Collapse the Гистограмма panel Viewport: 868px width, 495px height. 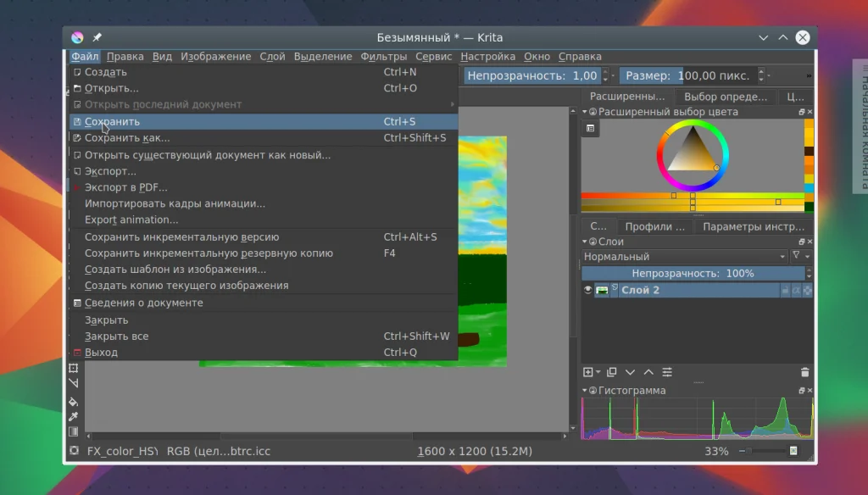[x=586, y=391]
